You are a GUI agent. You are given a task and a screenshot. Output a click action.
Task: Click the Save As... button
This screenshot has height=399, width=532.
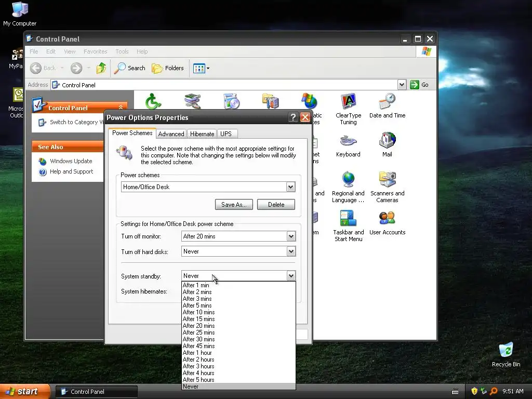(x=234, y=205)
